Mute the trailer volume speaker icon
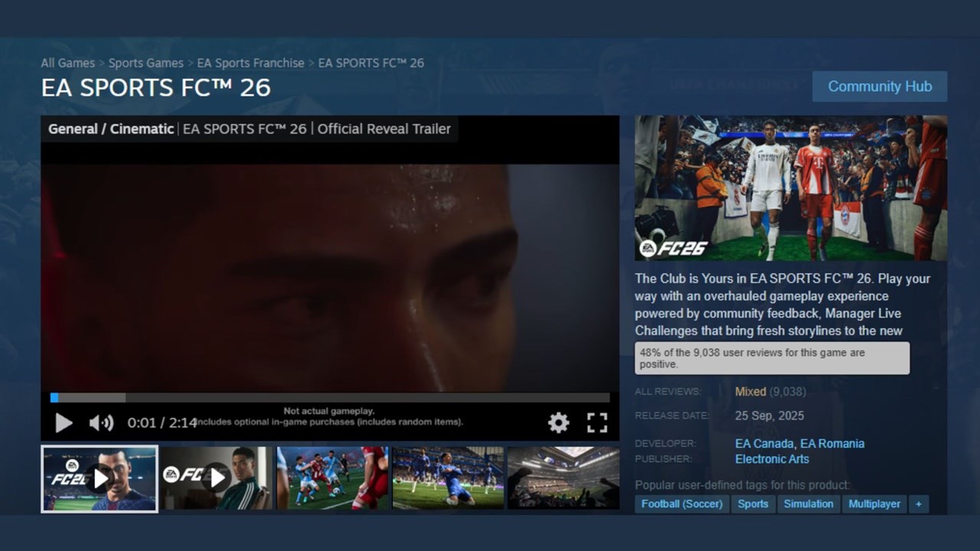Image resolution: width=980 pixels, height=551 pixels. coord(100,422)
